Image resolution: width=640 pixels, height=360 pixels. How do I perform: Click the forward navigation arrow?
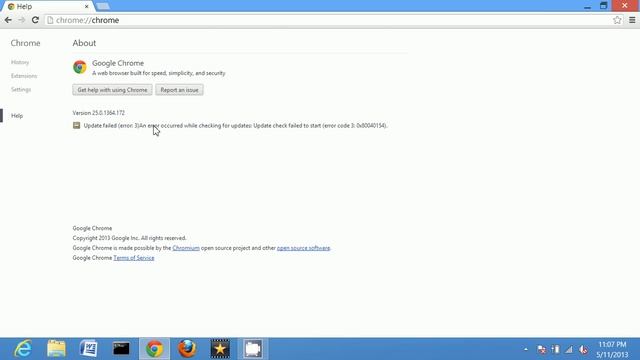[x=21, y=20]
